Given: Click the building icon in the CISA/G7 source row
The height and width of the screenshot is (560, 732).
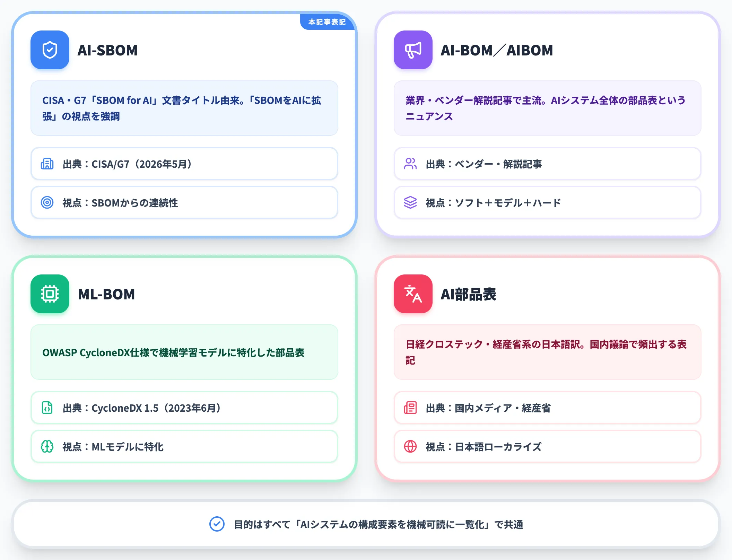Looking at the screenshot, I should point(47,164).
